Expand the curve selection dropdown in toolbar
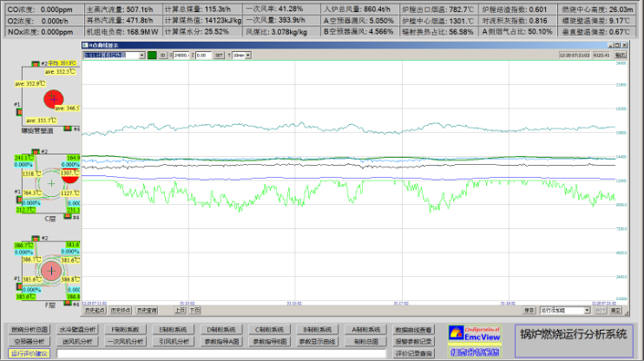This screenshot has width=644, height=361. tap(141, 55)
